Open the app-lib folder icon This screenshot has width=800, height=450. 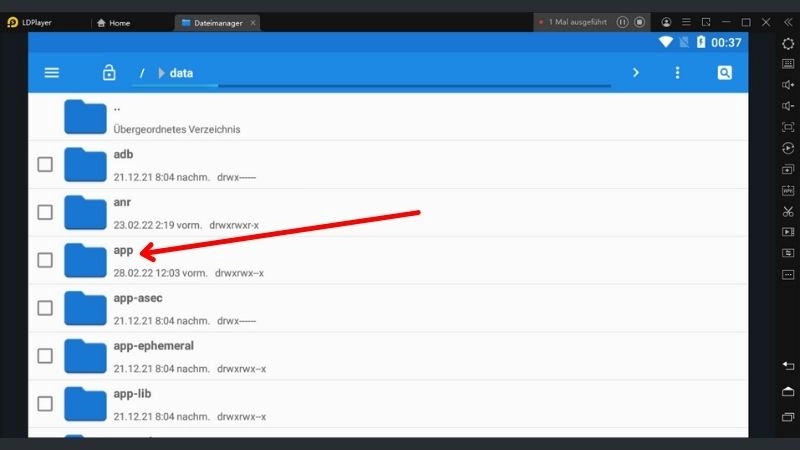[x=85, y=404]
